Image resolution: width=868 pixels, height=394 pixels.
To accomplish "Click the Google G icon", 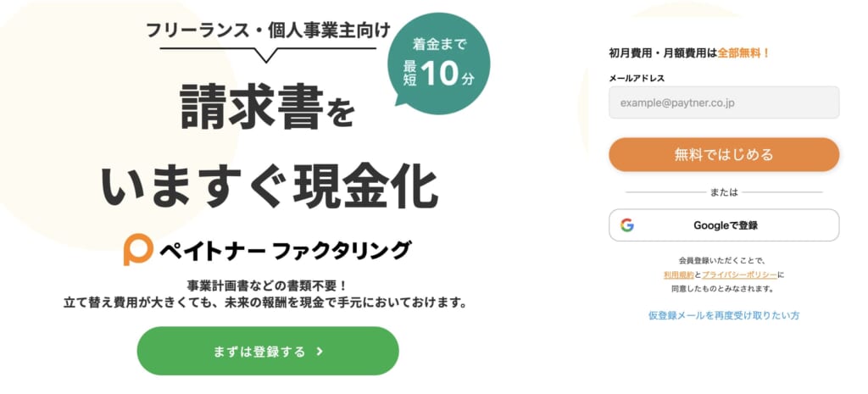I will click(x=627, y=225).
